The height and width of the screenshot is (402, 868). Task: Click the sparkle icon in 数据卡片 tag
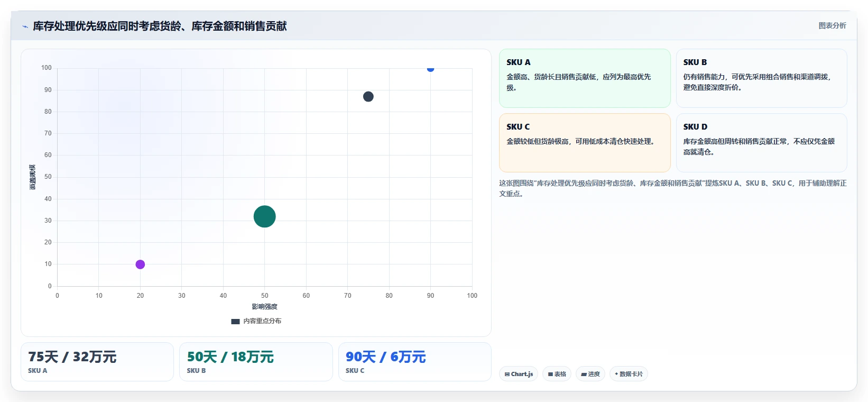(x=616, y=374)
